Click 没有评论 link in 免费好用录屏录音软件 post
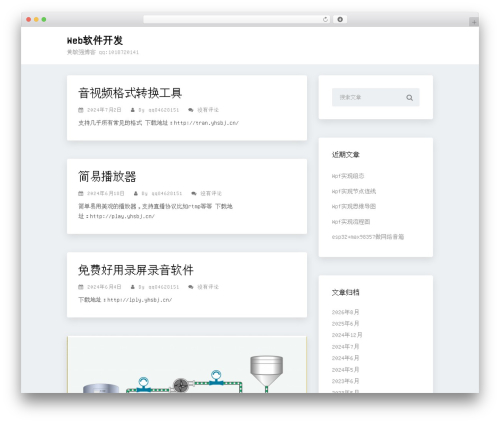The image size is (500, 423). click(x=208, y=287)
